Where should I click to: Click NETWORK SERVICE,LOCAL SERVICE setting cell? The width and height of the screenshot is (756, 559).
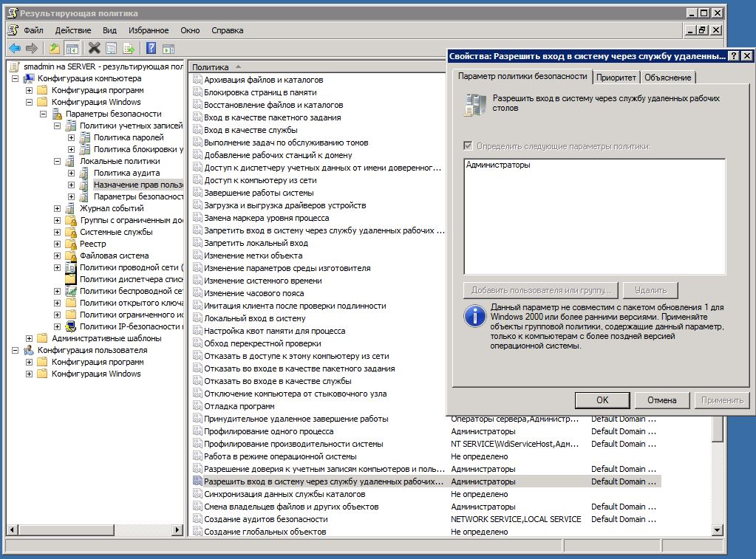point(516,519)
